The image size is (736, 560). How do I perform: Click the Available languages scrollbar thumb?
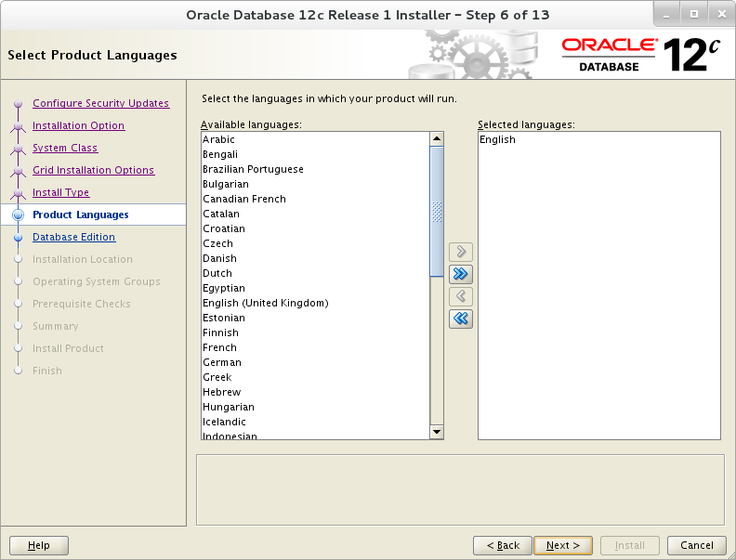tap(437, 212)
